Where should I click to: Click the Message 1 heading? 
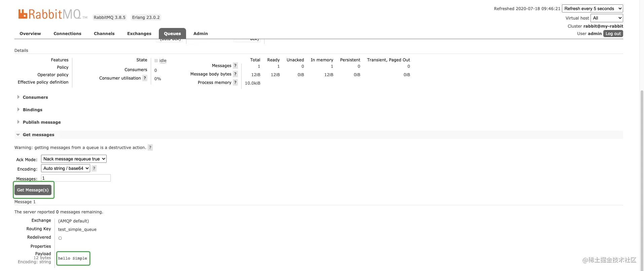(25, 202)
